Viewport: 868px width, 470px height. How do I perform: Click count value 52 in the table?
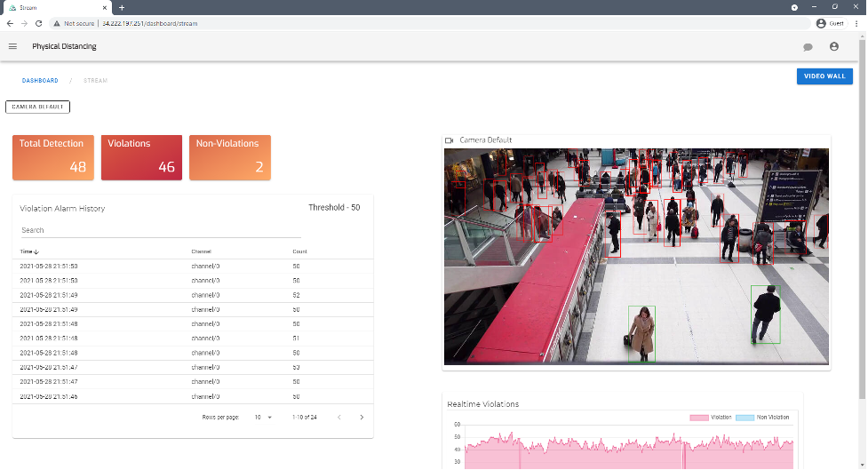coord(296,295)
